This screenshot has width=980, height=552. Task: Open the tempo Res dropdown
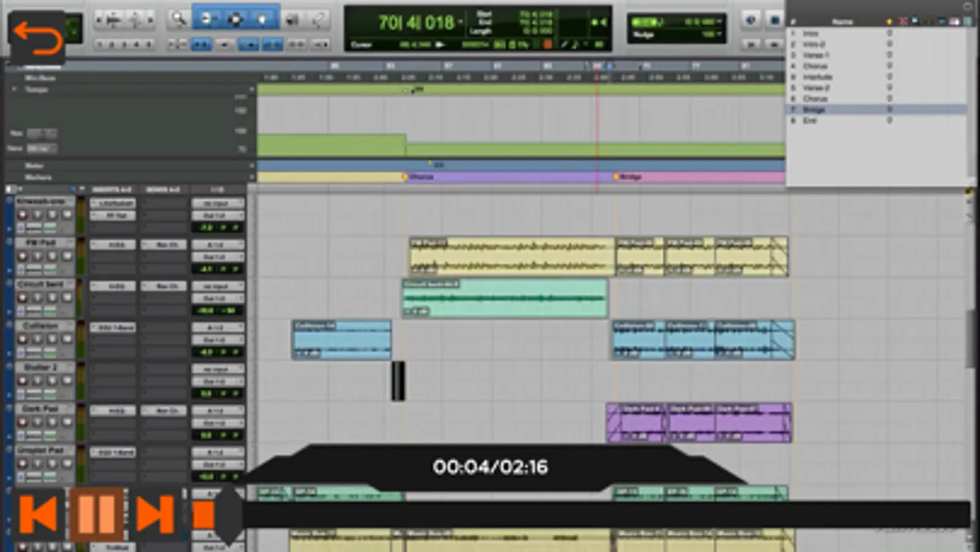(x=42, y=134)
